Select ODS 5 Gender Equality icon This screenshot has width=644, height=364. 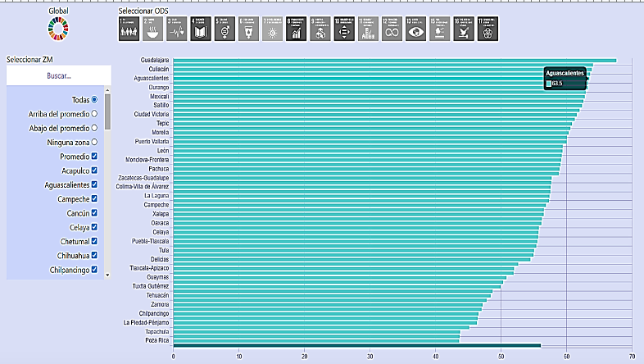[x=225, y=29]
